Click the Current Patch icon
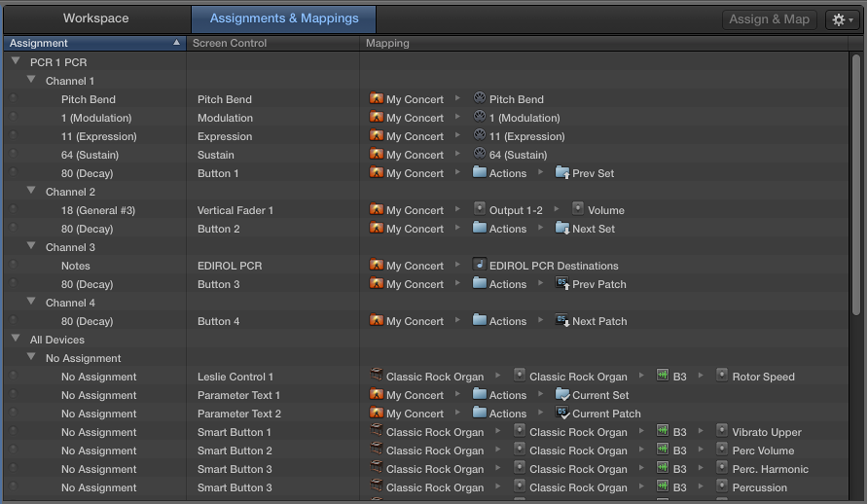The width and height of the screenshot is (868, 504). [x=562, y=413]
